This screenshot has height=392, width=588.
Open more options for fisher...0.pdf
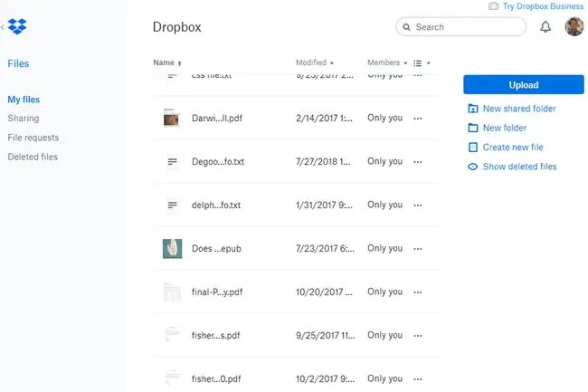coord(418,379)
